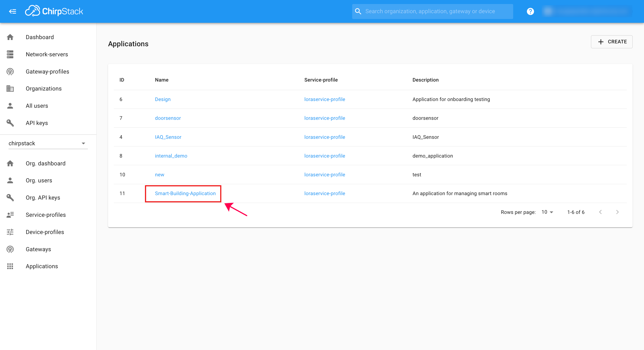Go to the previous page with the chevron
Screen dimensions: 644x350
(600, 212)
